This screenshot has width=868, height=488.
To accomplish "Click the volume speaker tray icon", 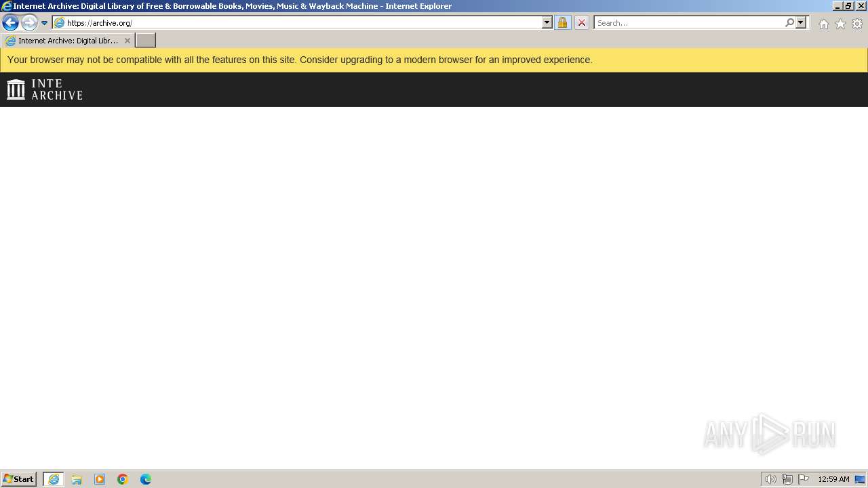I will [x=770, y=479].
